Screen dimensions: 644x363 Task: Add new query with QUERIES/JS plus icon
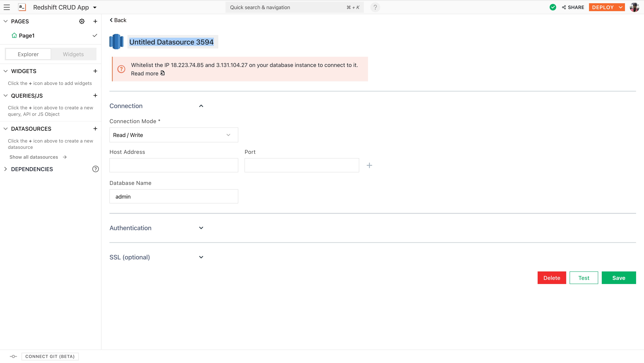95,96
